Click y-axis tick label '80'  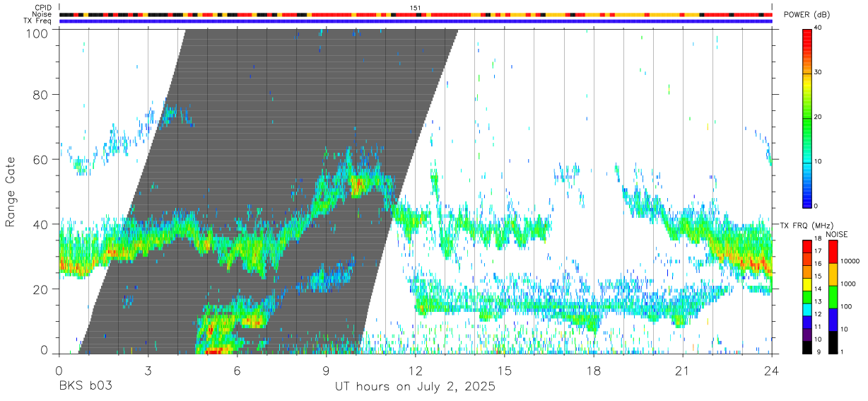pyautogui.click(x=42, y=95)
